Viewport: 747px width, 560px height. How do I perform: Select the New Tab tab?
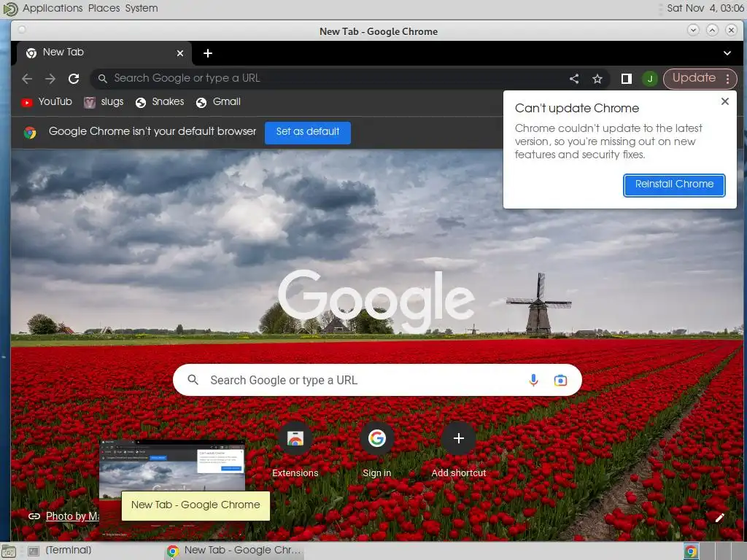104,52
